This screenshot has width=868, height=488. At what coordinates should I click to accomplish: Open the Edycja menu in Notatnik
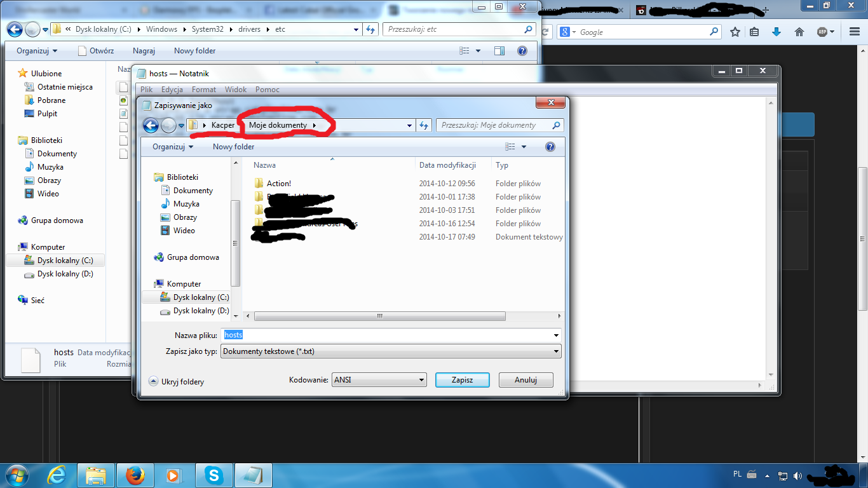tap(172, 90)
